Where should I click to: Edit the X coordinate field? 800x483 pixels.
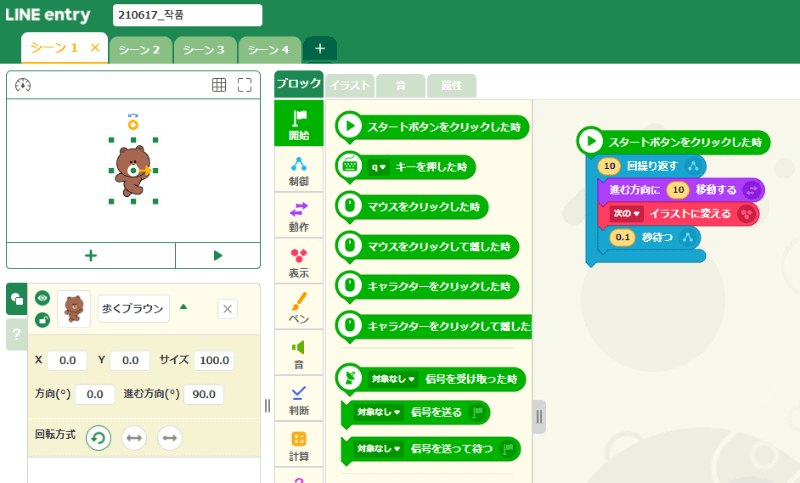click(67, 360)
